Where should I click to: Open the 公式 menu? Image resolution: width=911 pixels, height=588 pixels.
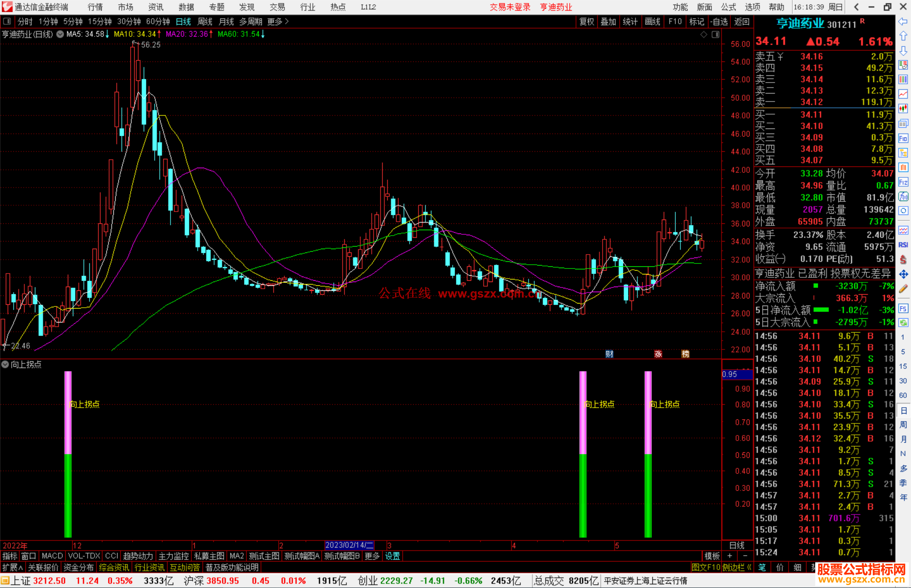tap(728, 7)
